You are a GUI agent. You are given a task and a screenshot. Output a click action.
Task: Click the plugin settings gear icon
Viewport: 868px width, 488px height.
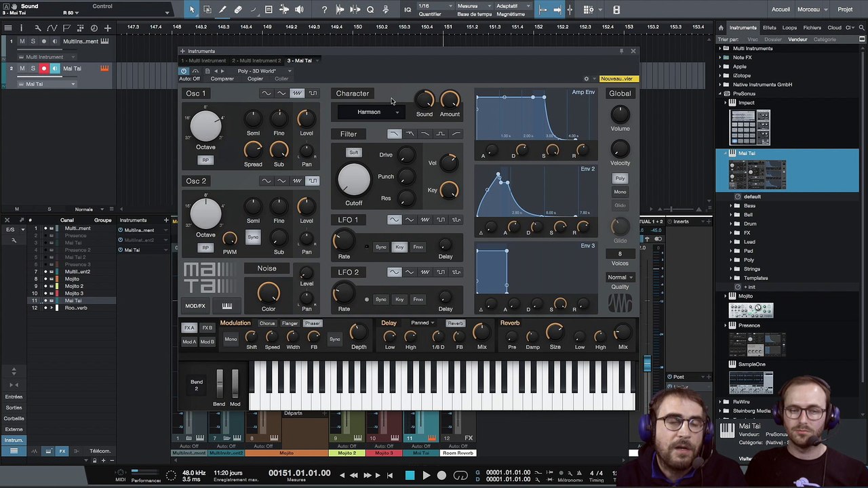(x=587, y=79)
